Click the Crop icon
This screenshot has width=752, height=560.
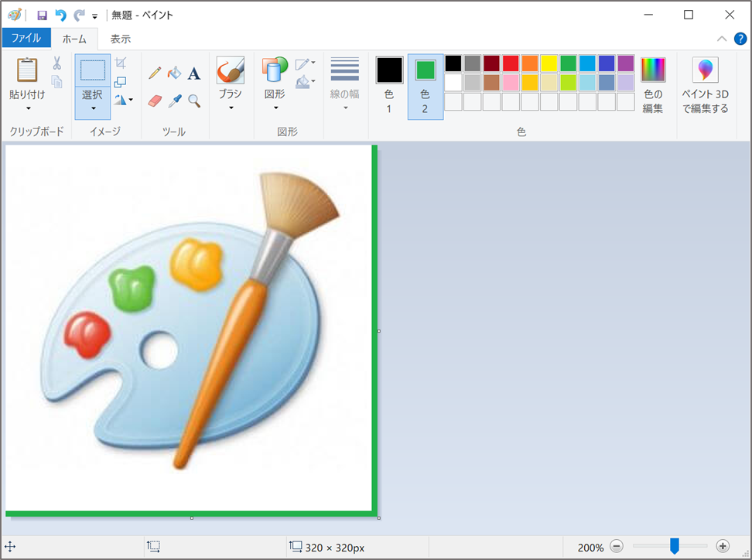point(121,63)
